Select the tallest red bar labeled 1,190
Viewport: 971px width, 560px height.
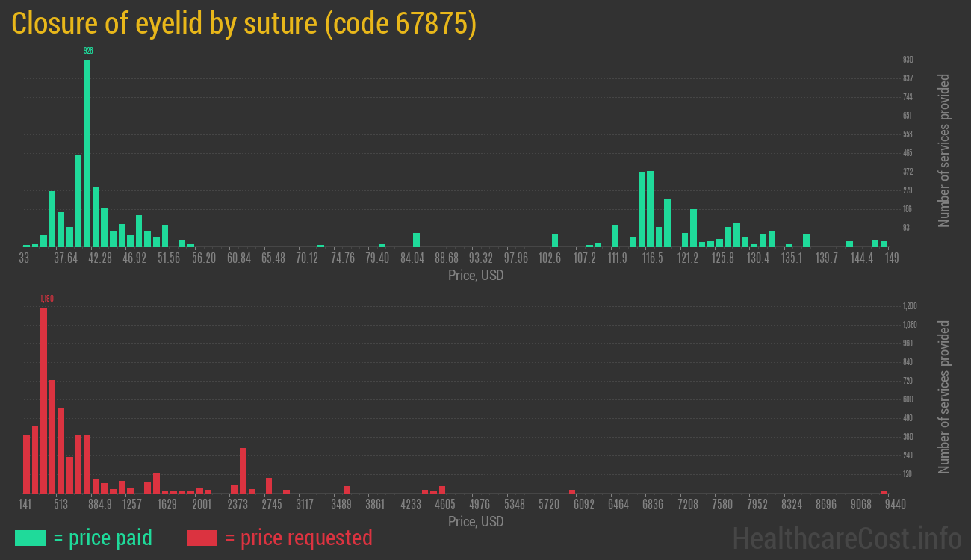(x=43, y=399)
